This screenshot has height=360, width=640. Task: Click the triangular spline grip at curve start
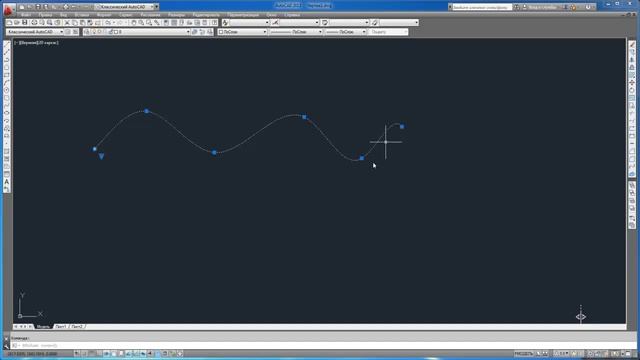click(x=101, y=156)
